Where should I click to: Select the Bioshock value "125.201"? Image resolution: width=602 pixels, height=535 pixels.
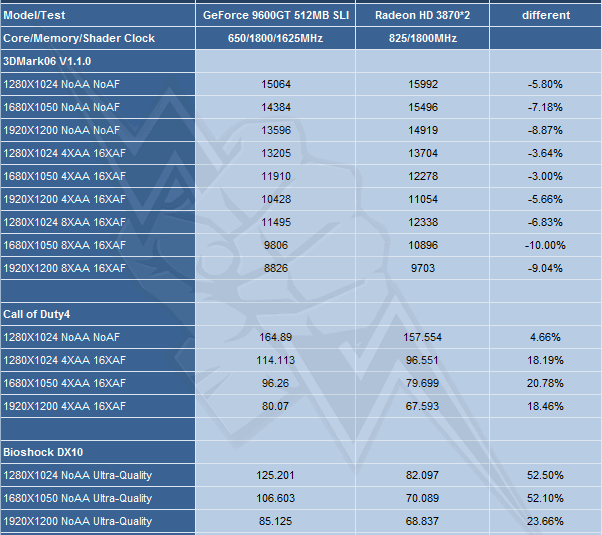tap(275, 475)
